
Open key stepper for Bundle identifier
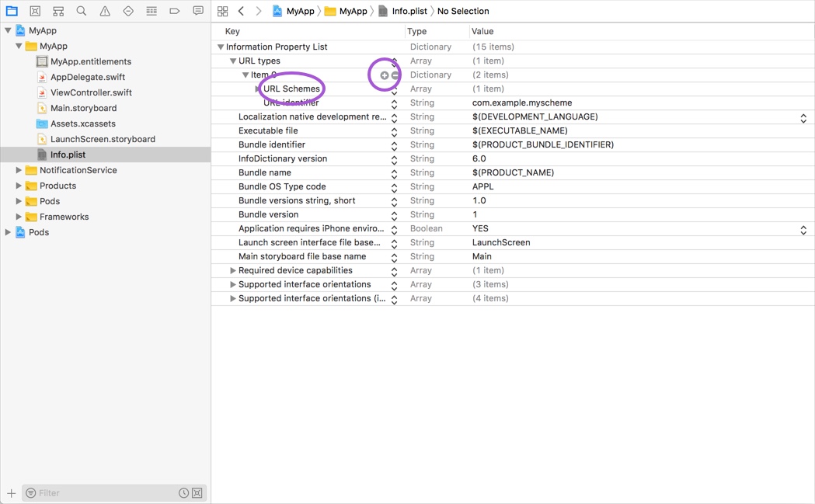(394, 145)
